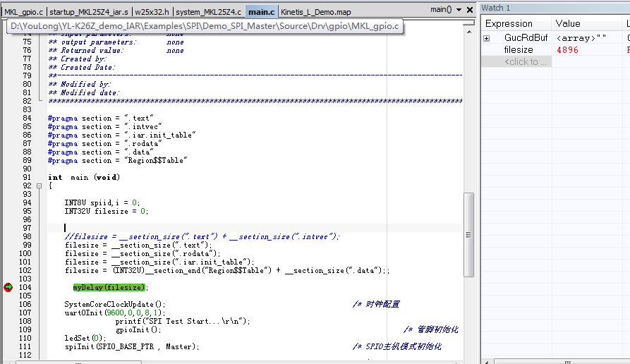Collapse the main function fold marker
Screen dimensions: 630x364
click(39, 186)
